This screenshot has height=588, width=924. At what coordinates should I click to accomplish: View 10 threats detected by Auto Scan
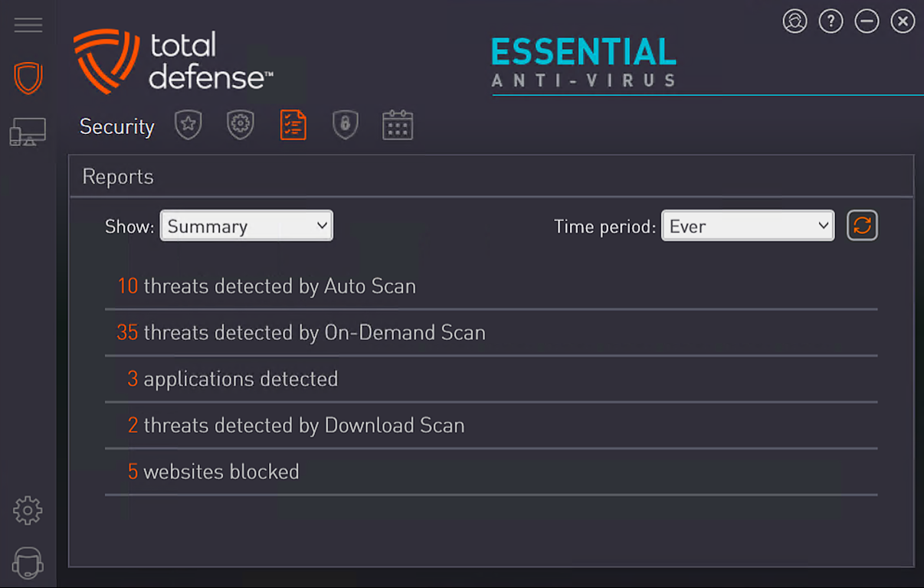[267, 286]
